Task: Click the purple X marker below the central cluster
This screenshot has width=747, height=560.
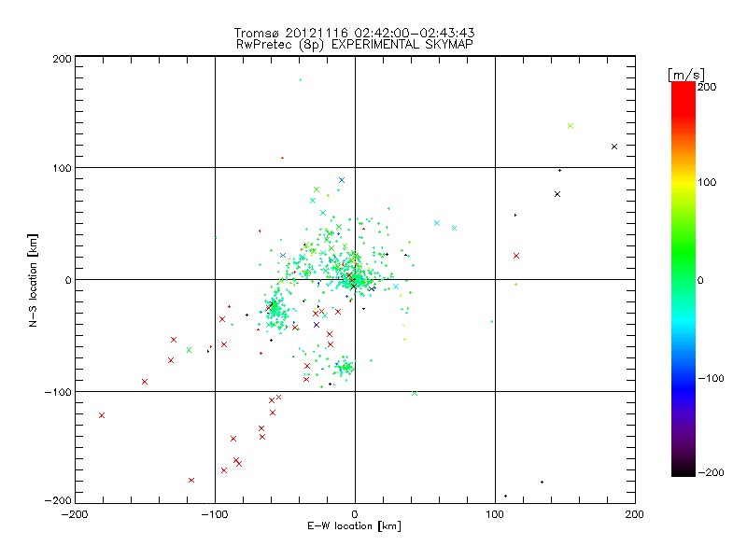Action: [317, 325]
